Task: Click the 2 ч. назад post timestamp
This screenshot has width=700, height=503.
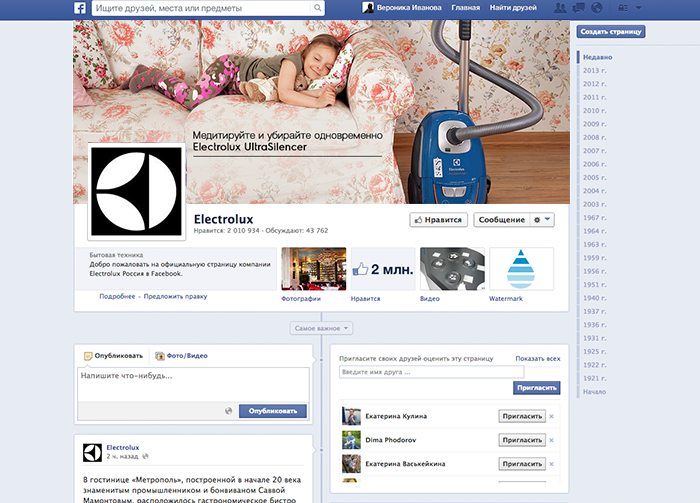Action: coord(122,457)
